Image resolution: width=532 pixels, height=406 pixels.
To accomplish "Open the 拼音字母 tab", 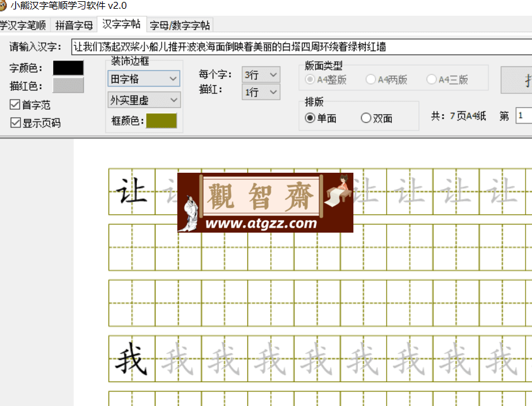I will (x=74, y=25).
